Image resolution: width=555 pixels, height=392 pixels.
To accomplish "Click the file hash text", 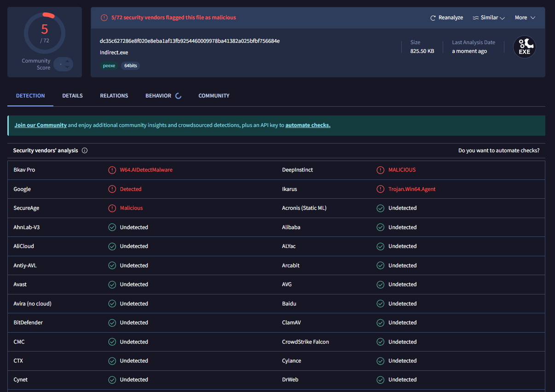I will click(190, 41).
